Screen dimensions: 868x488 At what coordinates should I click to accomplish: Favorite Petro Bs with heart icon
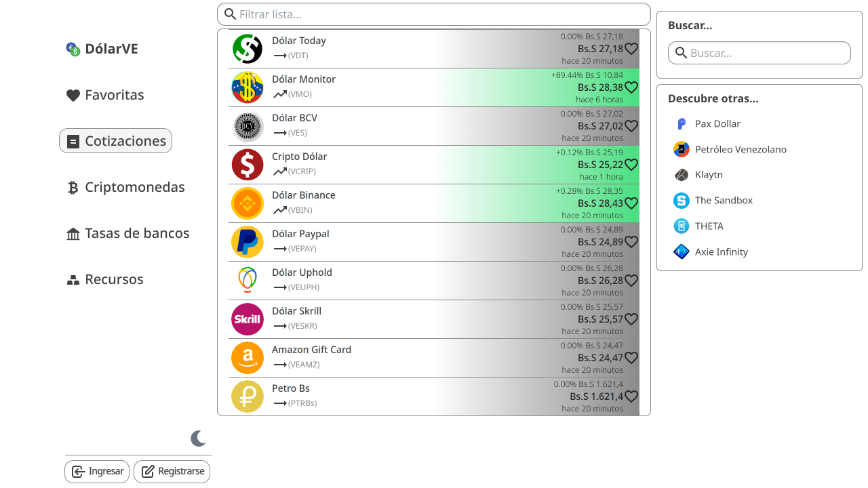[x=631, y=396]
